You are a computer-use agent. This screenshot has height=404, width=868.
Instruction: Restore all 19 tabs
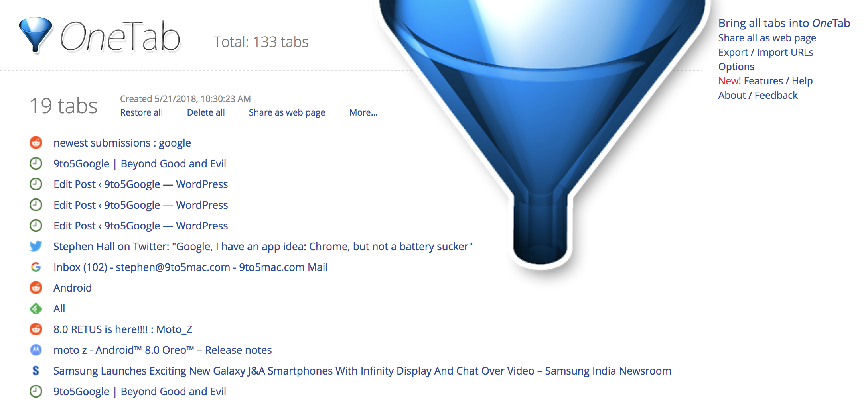click(x=141, y=112)
